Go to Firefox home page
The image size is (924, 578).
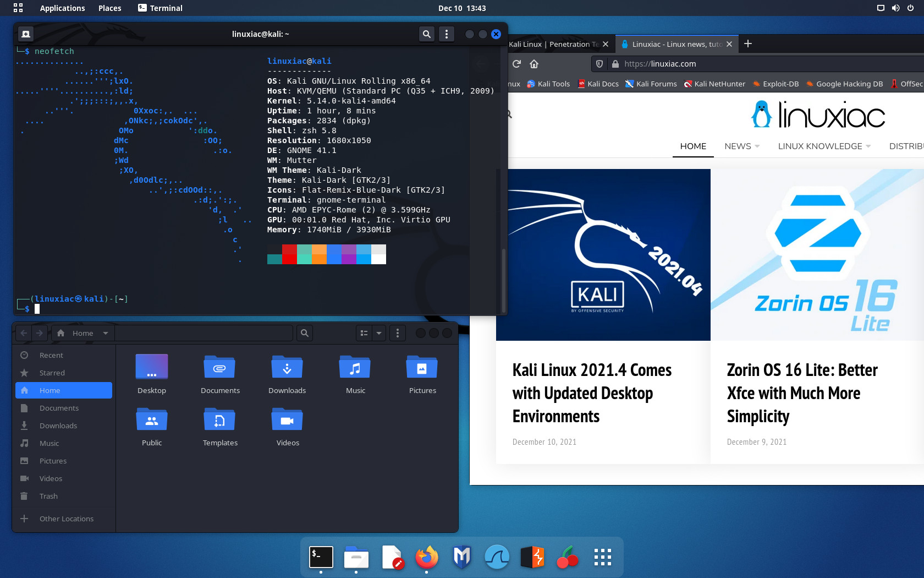coord(533,64)
